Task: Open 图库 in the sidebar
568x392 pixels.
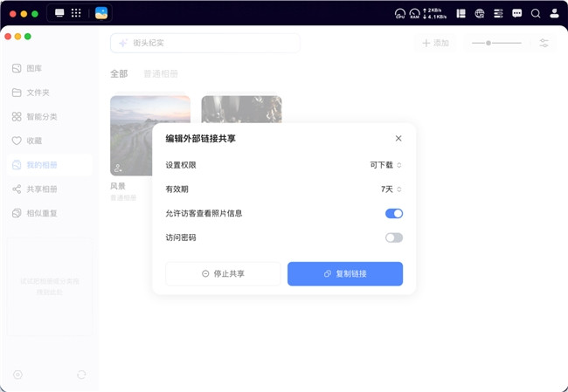Action: (x=50, y=68)
